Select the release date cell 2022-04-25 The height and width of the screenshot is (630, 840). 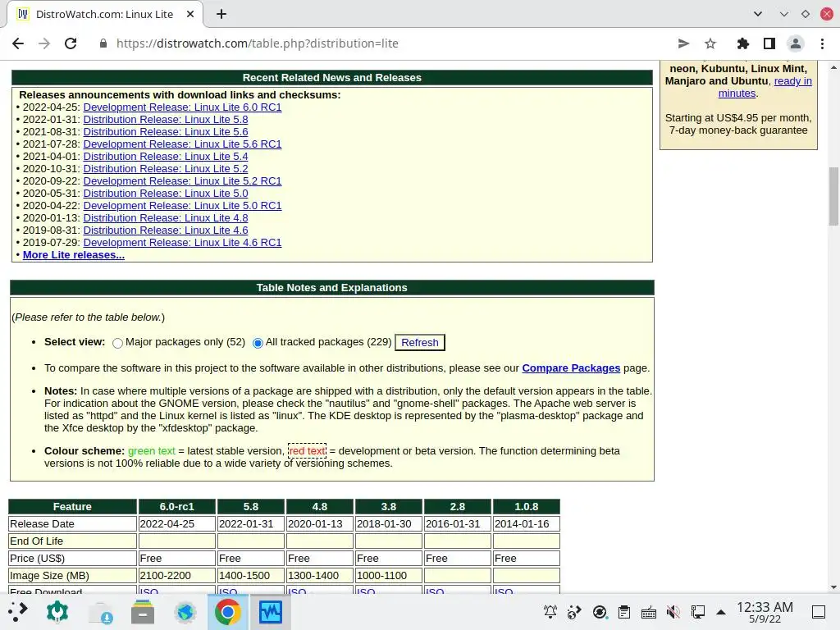pos(177,524)
